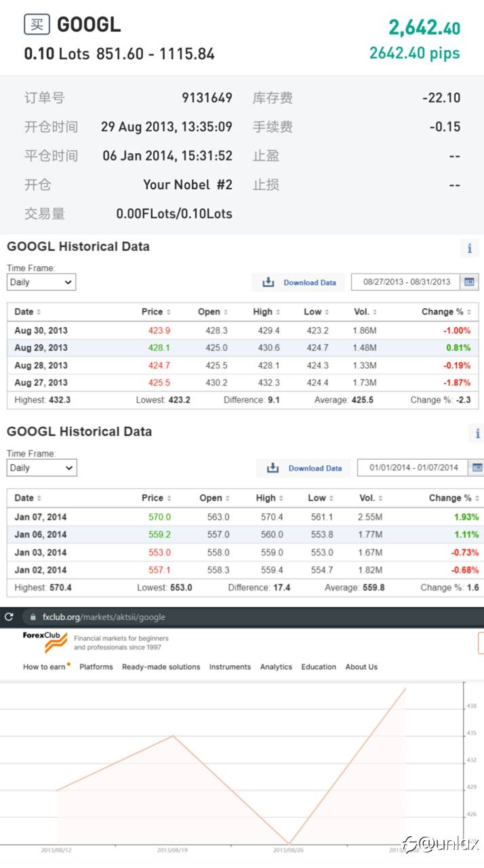Click the 08/27/2013 - 08/31/2013 date field
Image resolution: width=484 pixels, height=868 pixels.
(406, 282)
